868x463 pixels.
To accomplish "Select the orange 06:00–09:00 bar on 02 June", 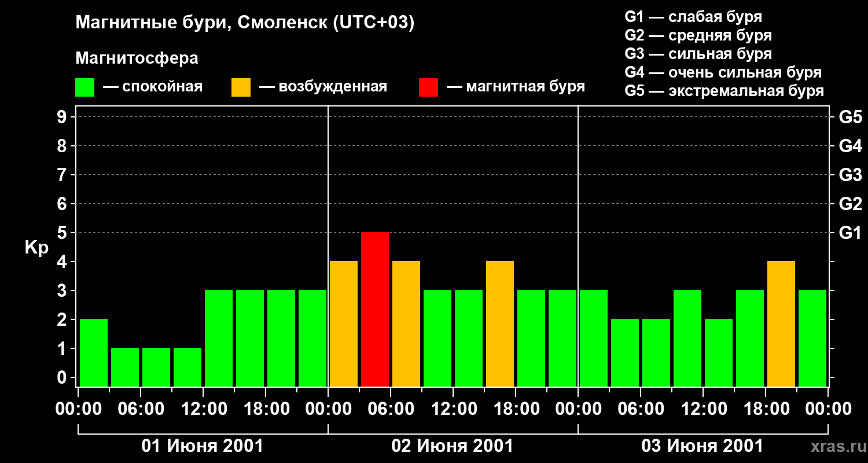I will tap(406, 324).
